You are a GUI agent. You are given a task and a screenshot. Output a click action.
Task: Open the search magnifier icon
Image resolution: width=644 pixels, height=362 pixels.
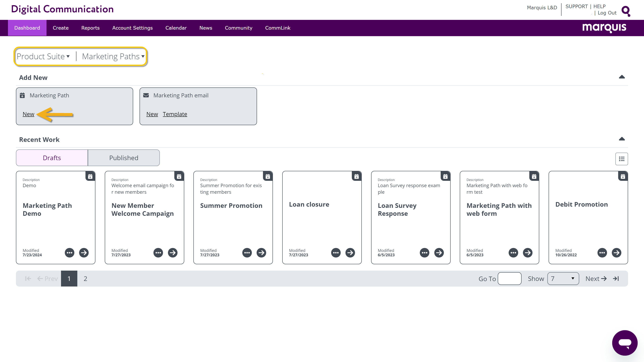coord(626,11)
